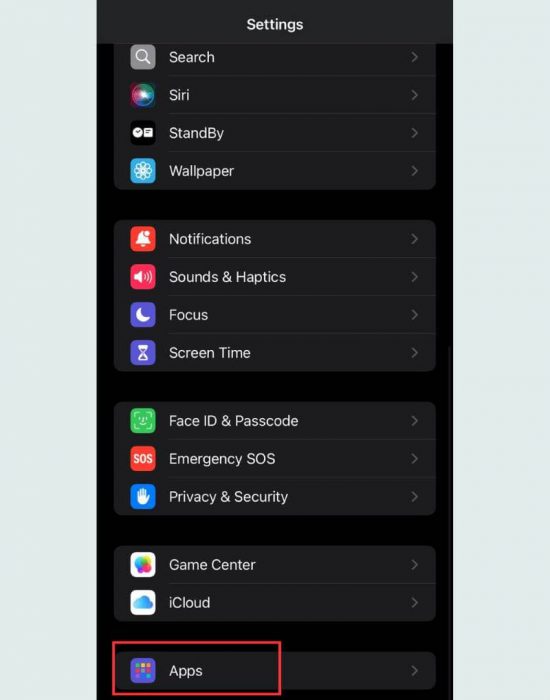Tap the red Emergency SOS icon
This screenshot has width=550, height=700.
coord(143,458)
